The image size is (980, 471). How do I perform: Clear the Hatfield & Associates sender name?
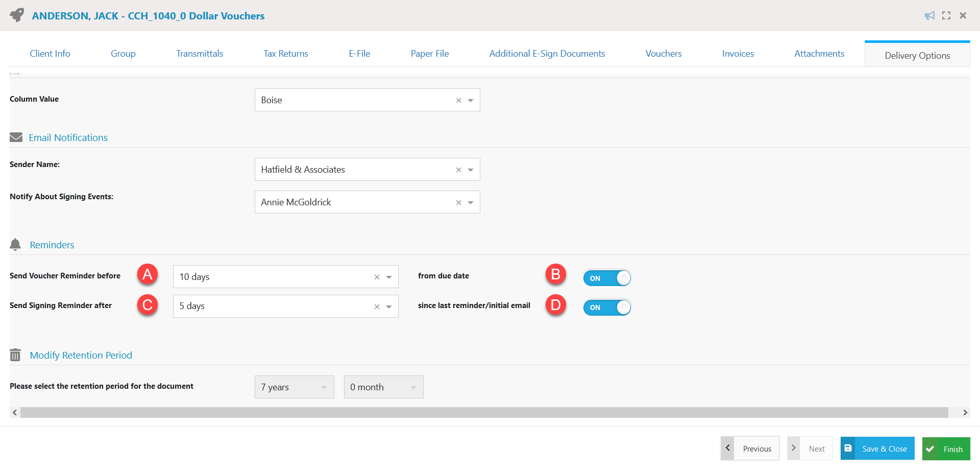(x=458, y=170)
